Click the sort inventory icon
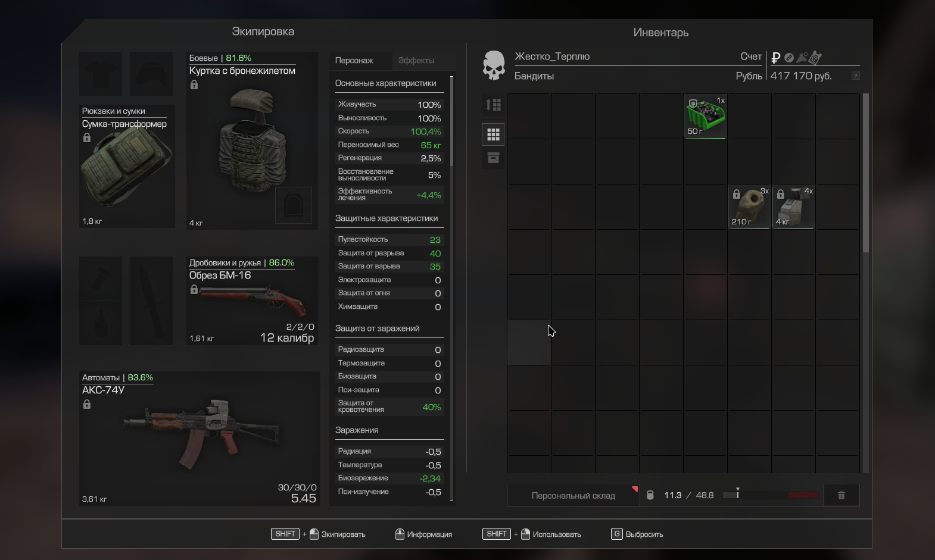 (493, 105)
